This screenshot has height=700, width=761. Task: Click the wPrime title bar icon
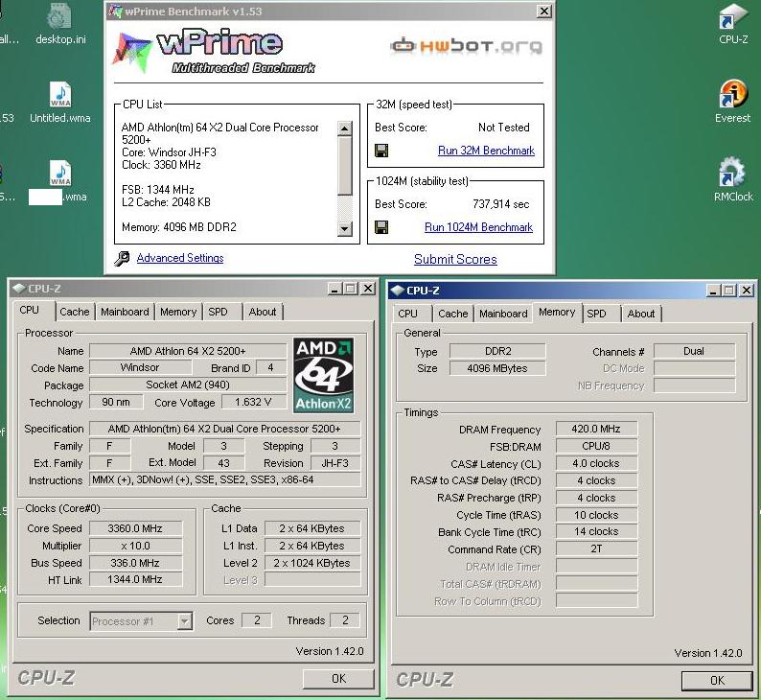point(116,11)
